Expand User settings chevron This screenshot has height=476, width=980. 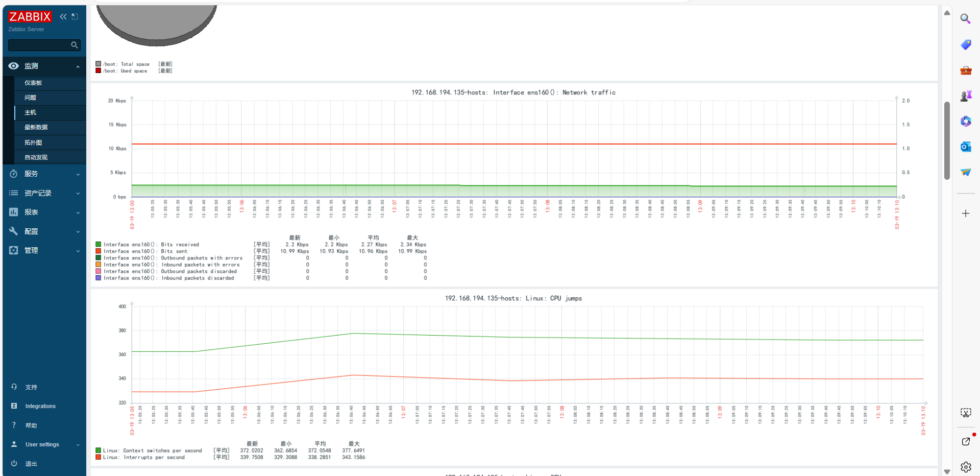click(78, 445)
